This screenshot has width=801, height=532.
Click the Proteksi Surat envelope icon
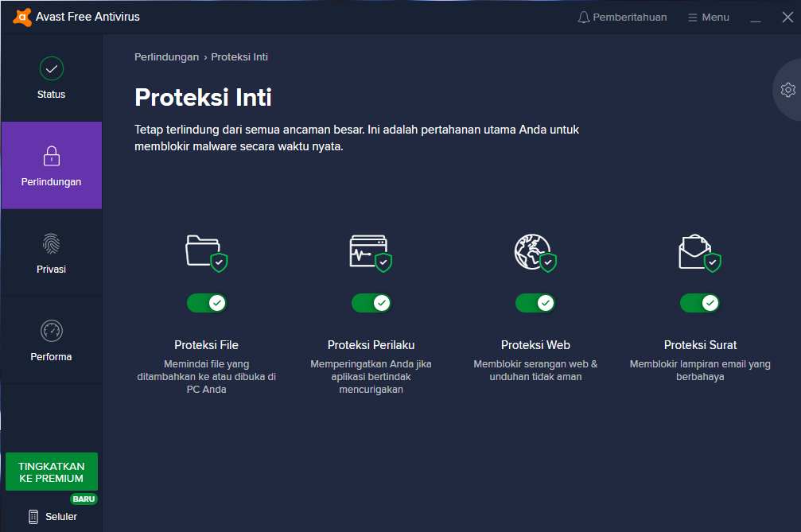[700, 250]
